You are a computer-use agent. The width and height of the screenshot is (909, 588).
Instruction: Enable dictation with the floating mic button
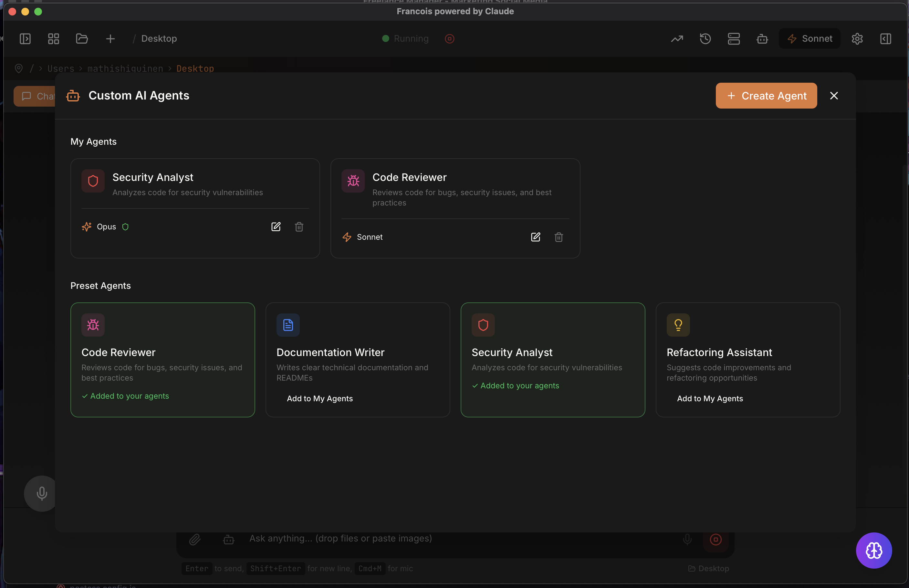(41, 493)
